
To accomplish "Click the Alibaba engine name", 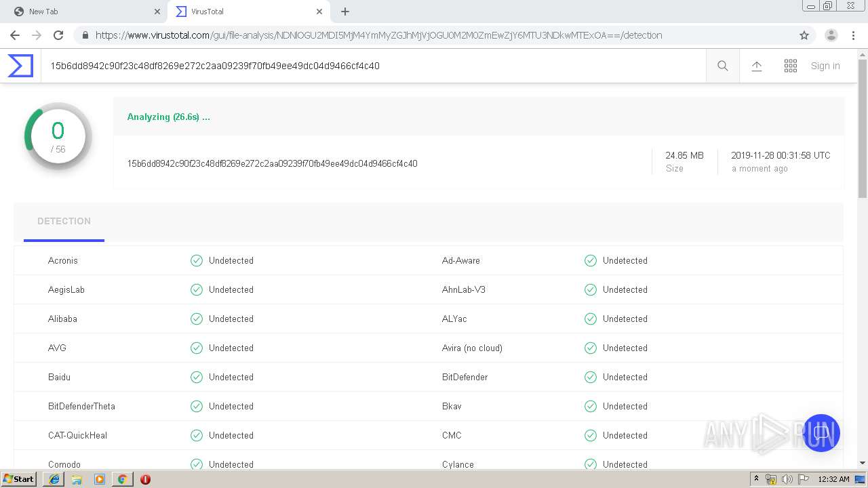I will point(62,319).
